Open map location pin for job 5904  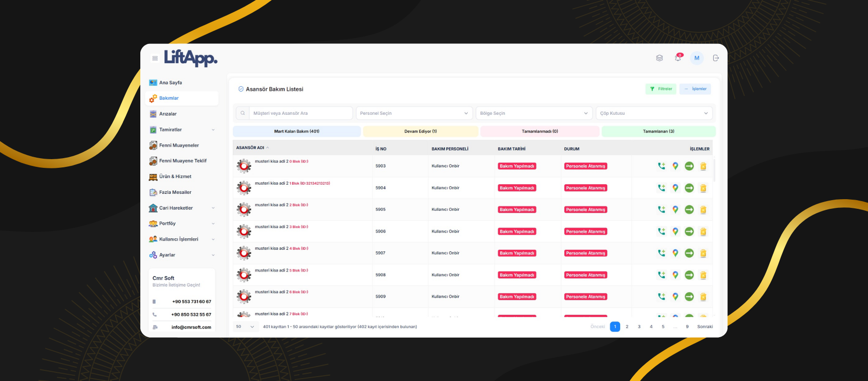coord(675,188)
